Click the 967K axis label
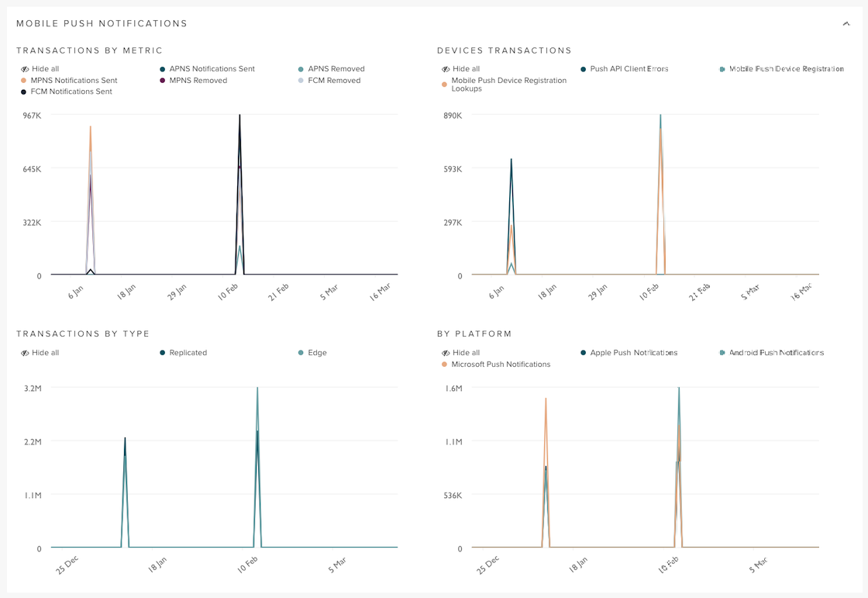 pyautogui.click(x=32, y=116)
